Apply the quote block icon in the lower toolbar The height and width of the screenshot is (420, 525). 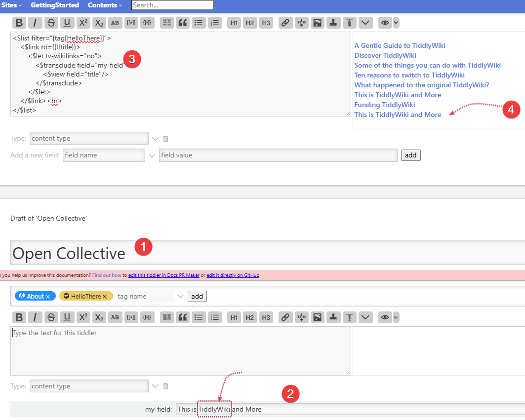tap(183, 317)
